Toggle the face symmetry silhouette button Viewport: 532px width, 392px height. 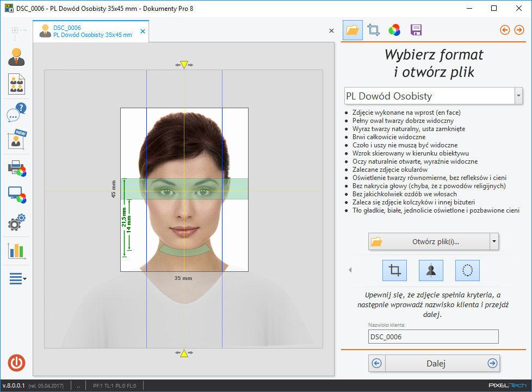[431, 270]
